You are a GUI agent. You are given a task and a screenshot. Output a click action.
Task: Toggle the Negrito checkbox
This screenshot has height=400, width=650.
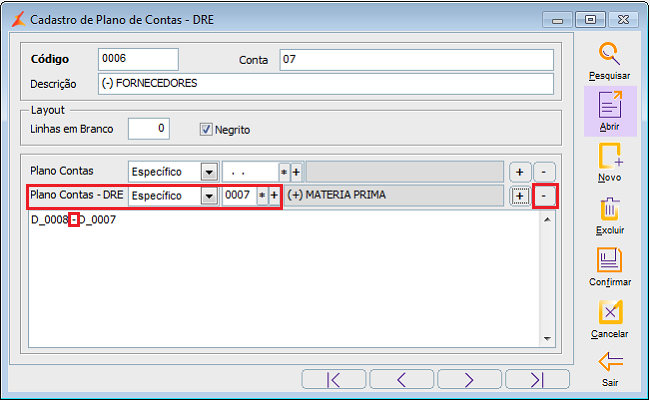(206, 129)
